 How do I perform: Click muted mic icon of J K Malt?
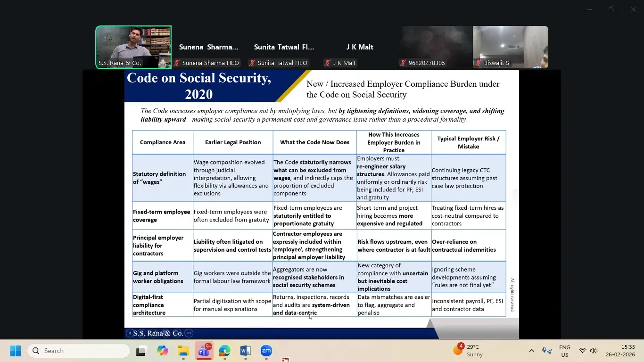328,63
